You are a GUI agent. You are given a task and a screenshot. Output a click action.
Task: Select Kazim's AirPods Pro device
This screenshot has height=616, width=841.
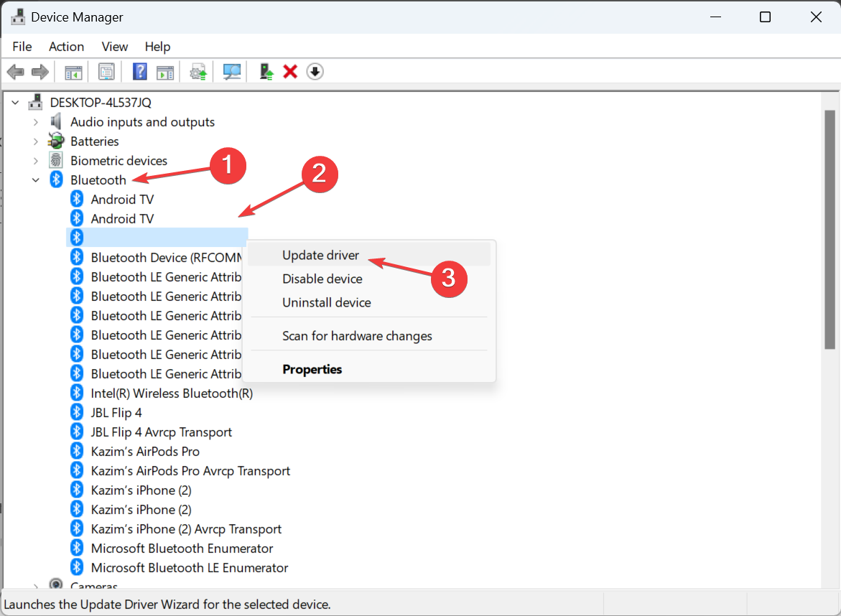tap(145, 451)
